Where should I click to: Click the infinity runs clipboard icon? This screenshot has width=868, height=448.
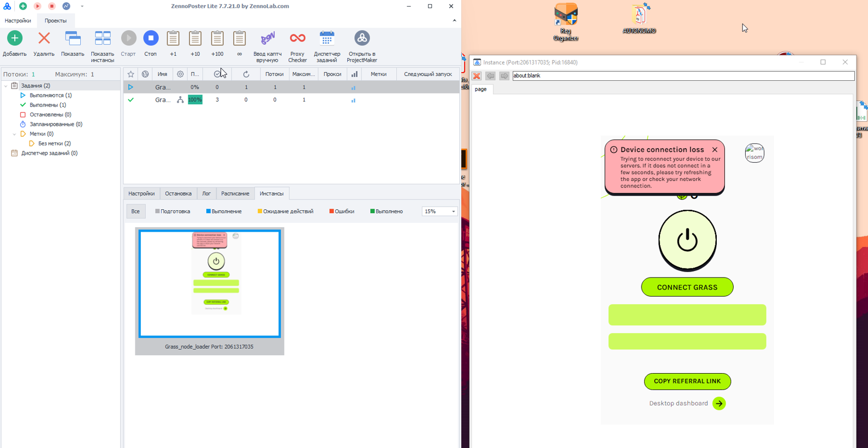coord(239,38)
